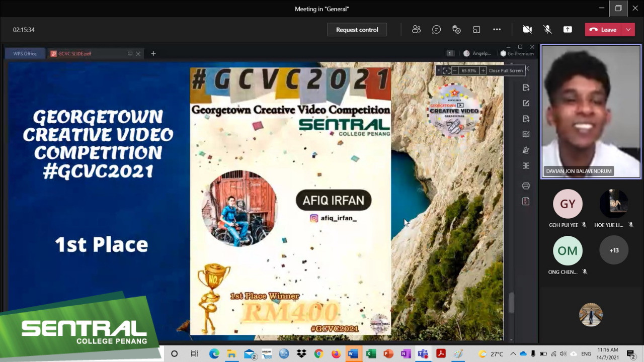Click the Request control button

tap(357, 30)
